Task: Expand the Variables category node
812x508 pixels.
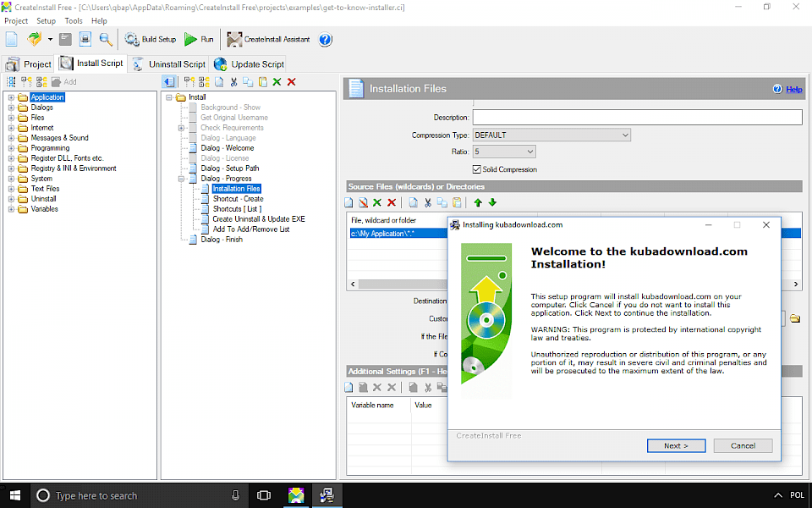Action: tap(11, 209)
